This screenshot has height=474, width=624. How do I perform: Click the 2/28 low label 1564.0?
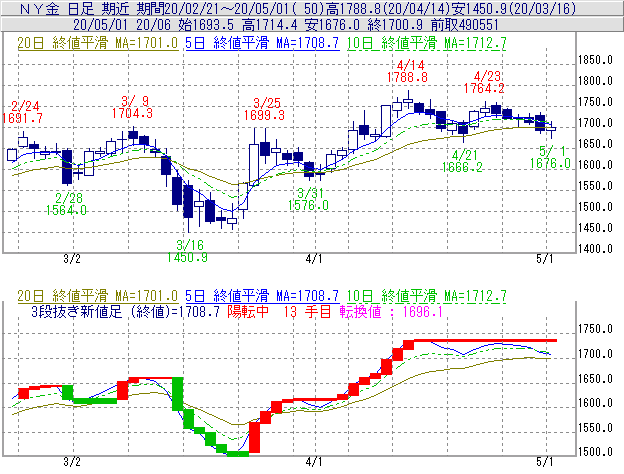click(66, 210)
